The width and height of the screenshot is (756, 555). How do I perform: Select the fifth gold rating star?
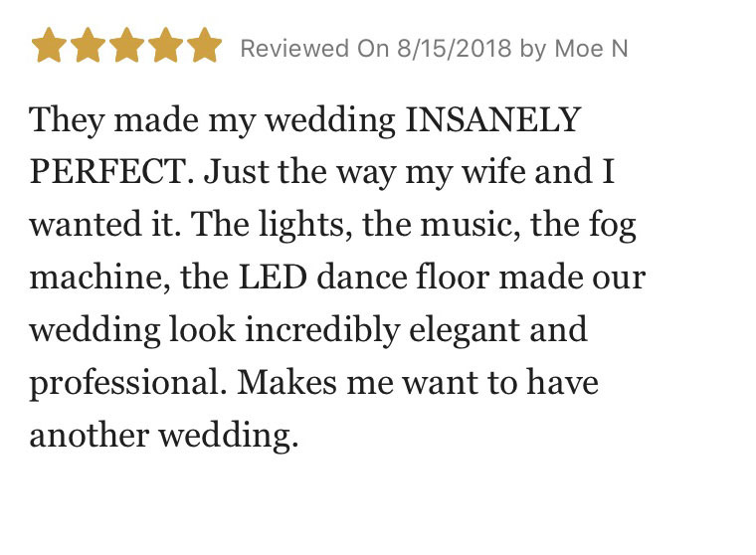205,45
